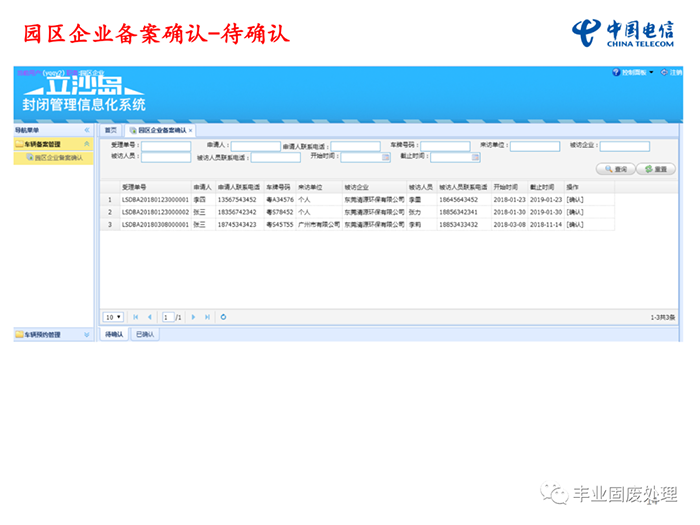Close the 园区企业备案确认 tab
700x525 pixels.
191,130
